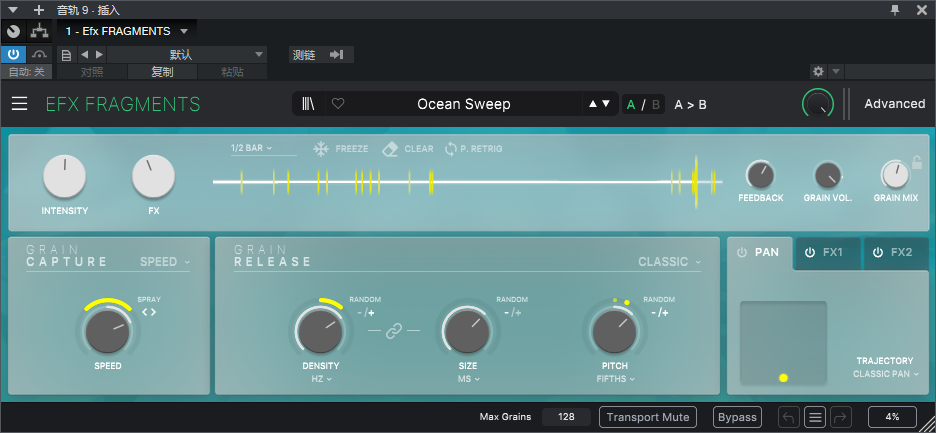936x433 pixels.
Task: Click next host preset right arrow
Action: [99, 54]
